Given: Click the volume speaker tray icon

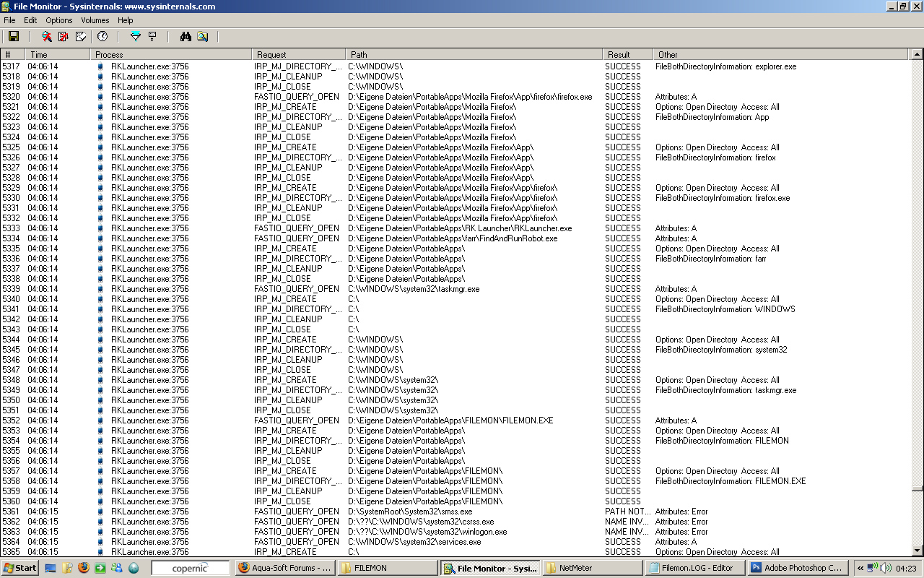Looking at the screenshot, I should click(885, 568).
